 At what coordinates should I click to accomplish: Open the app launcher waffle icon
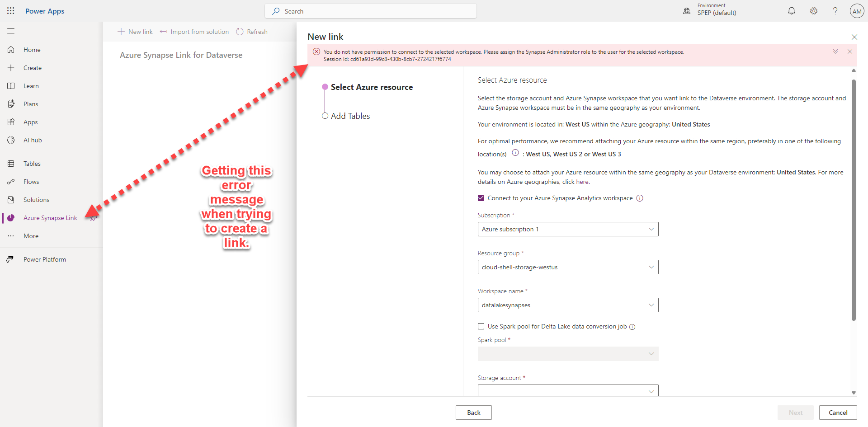[x=11, y=11]
